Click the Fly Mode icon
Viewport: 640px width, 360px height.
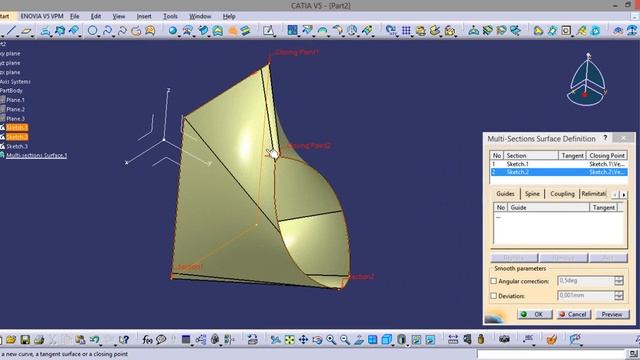point(276,340)
